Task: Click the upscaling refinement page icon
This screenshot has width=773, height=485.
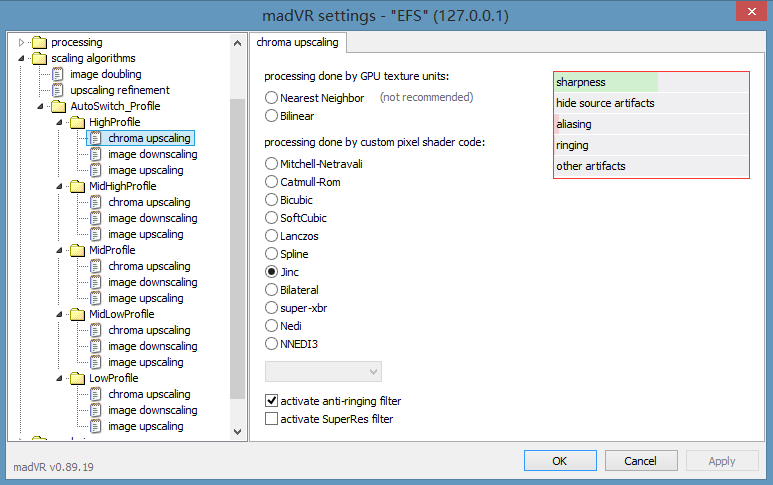Action: click(x=58, y=90)
